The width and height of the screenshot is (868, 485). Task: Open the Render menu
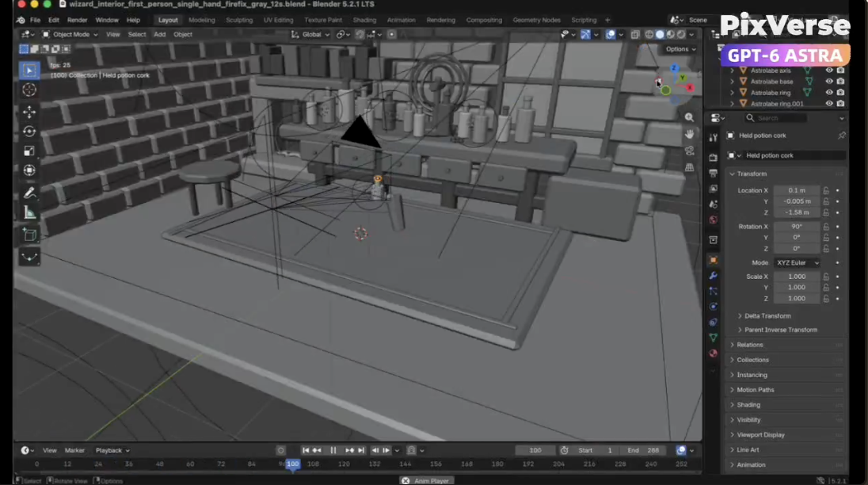pos(77,20)
